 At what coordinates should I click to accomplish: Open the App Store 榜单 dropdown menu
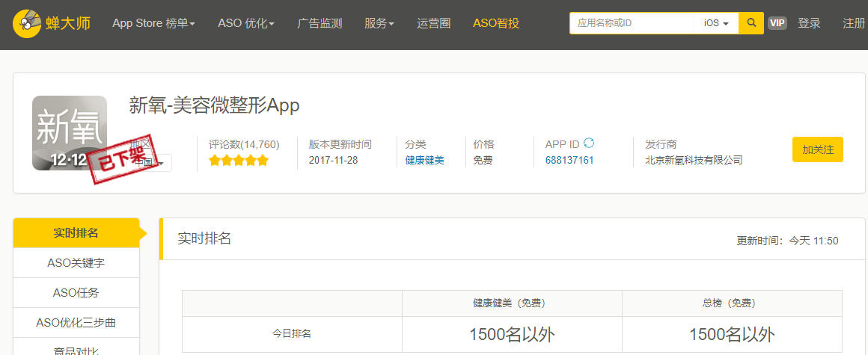[x=153, y=23]
